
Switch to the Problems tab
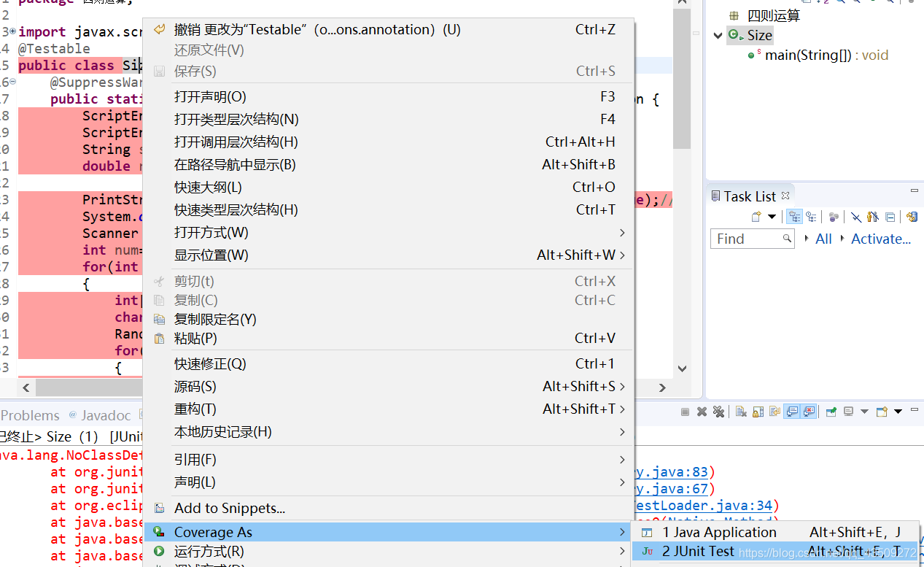click(30, 415)
